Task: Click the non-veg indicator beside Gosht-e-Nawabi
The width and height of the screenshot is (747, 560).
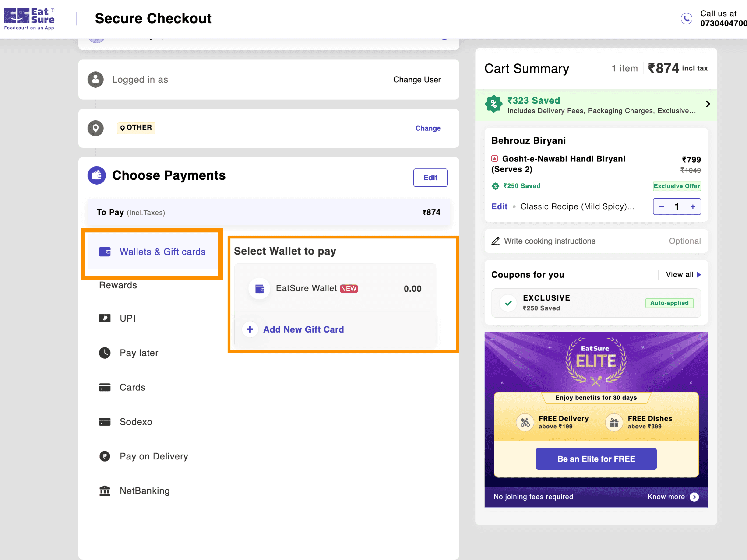Action: pyautogui.click(x=495, y=158)
